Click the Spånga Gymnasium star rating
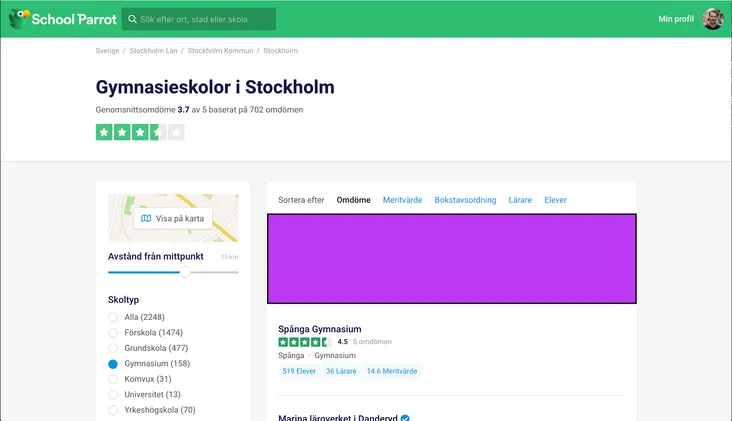 305,342
